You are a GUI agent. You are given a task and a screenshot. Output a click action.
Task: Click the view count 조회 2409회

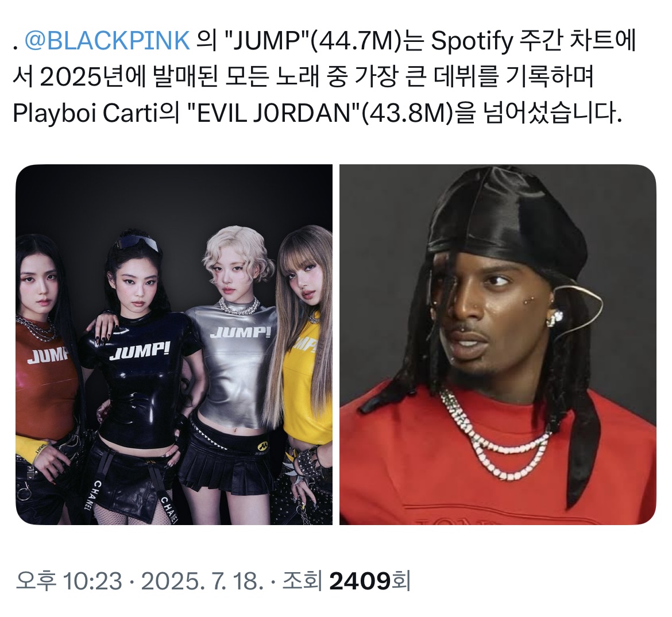[346, 581]
